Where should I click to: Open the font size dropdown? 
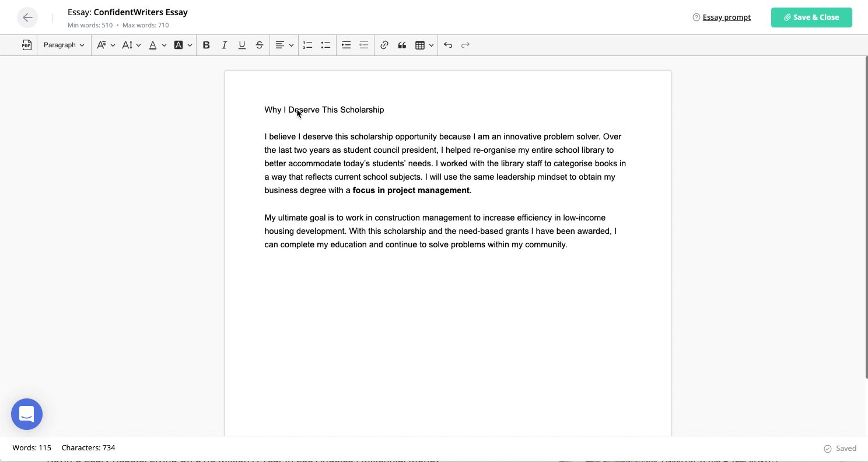click(x=131, y=45)
